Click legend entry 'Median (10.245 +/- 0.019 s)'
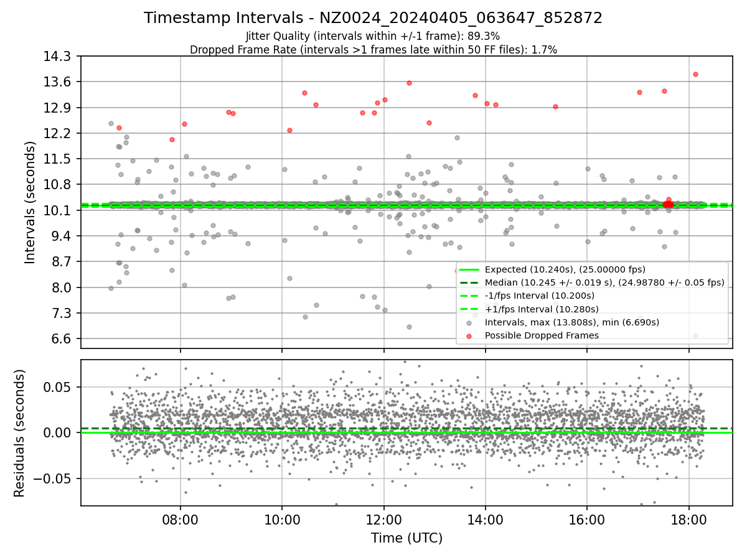Viewport: 747px width, 560px height. (x=605, y=282)
